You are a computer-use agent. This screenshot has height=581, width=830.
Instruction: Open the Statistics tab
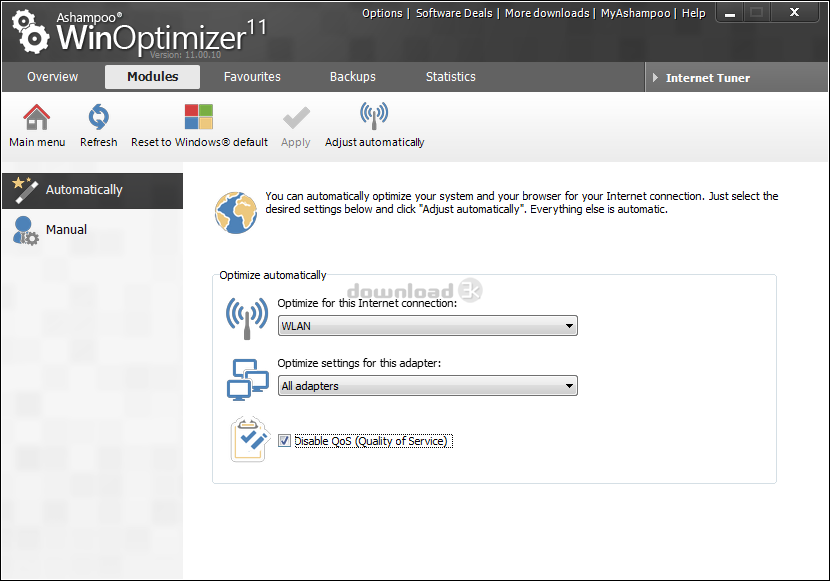click(x=450, y=77)
